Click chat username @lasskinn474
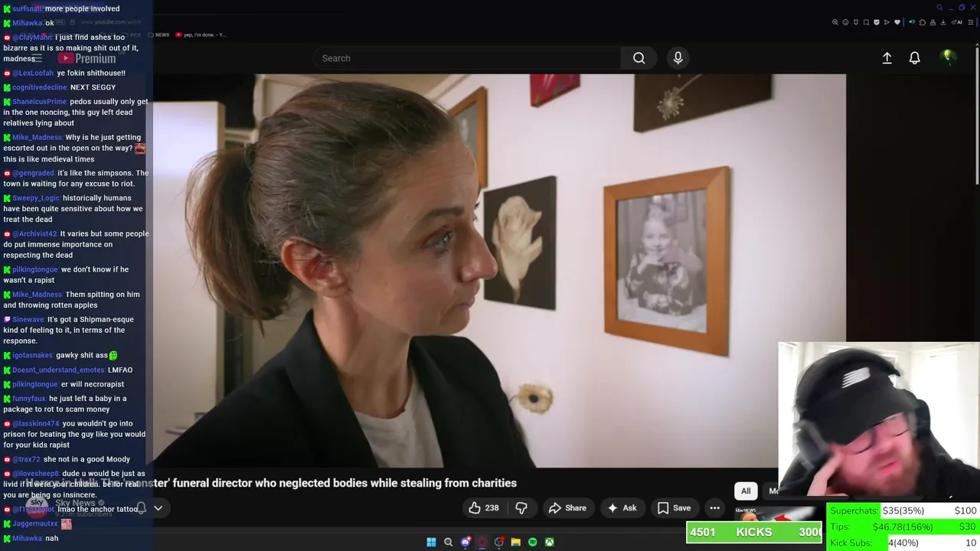This screenshot has width=980, height=551. pos(35,423)
